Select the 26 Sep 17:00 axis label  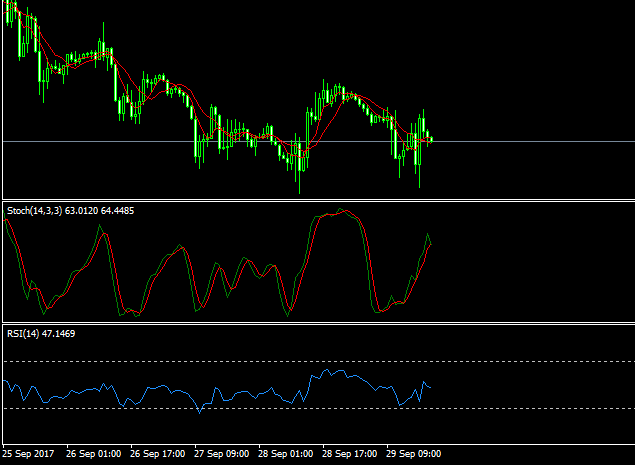158,453
